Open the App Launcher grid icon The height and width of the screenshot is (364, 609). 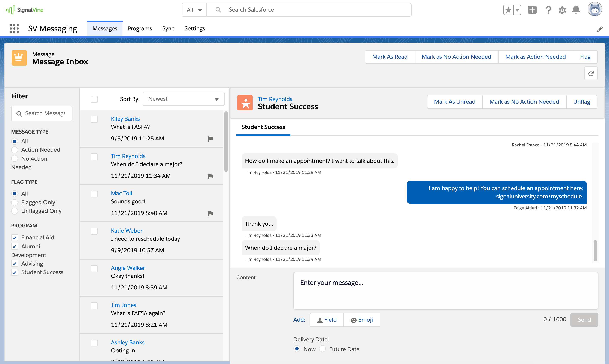point(14,28)
